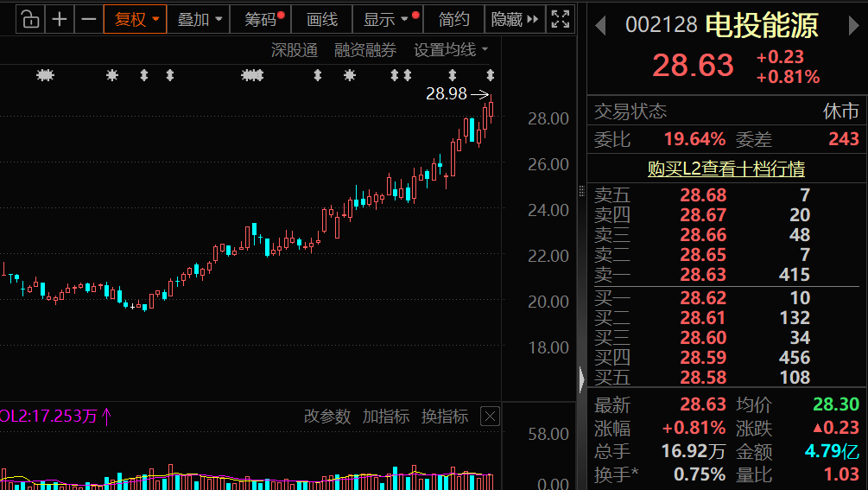Zoom out chart with the minus icon
868x490 pixels.
click(x=88, y=19)
